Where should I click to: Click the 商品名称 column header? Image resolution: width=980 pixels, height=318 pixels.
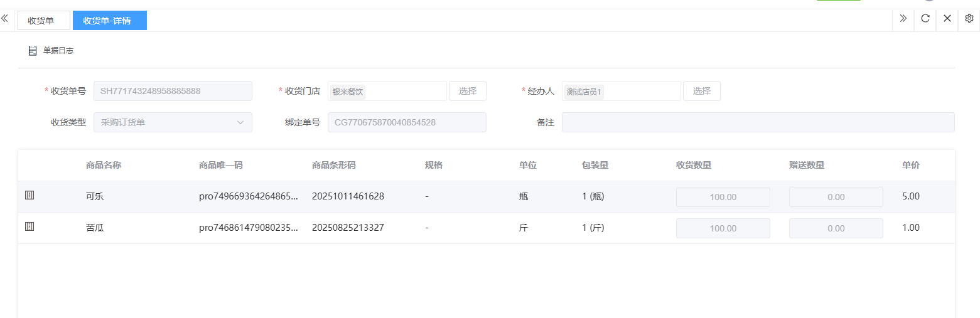[x=104, y=165]
